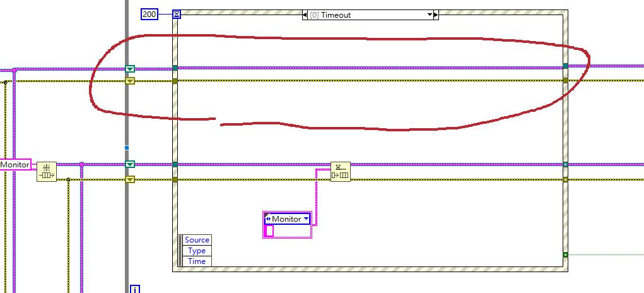Select the Enqueue Element function node

pyautogui.click(x=341, y=172)
